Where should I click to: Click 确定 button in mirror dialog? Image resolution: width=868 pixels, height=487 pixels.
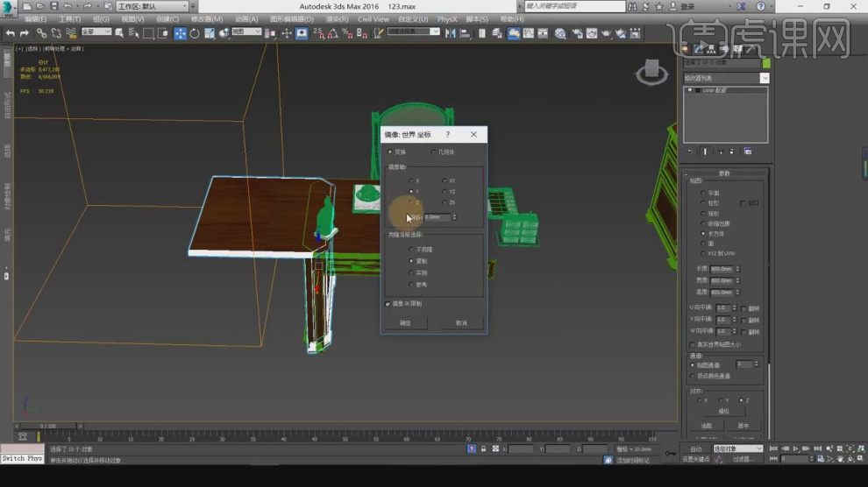pos(405,323)
